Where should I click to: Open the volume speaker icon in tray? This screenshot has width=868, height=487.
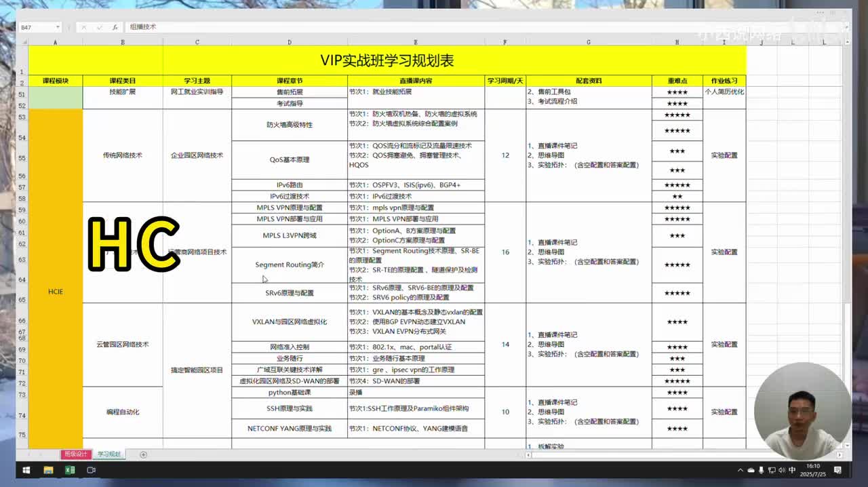pos(782,470)
